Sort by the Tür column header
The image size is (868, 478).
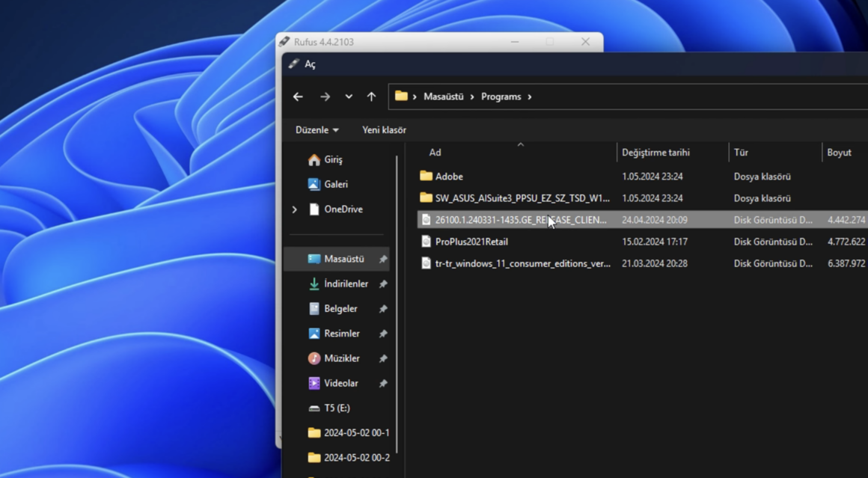[x=741, y=153]
